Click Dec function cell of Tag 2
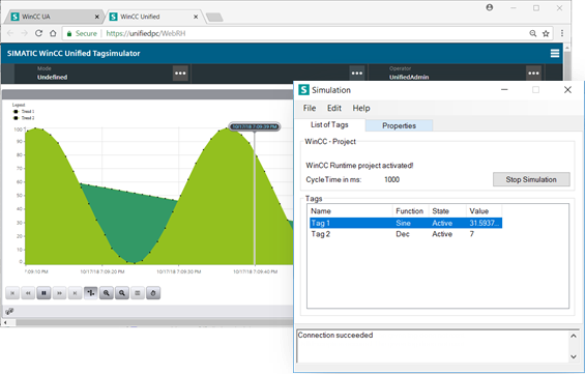The image size is (585, 374). click(x=403, y=234)
